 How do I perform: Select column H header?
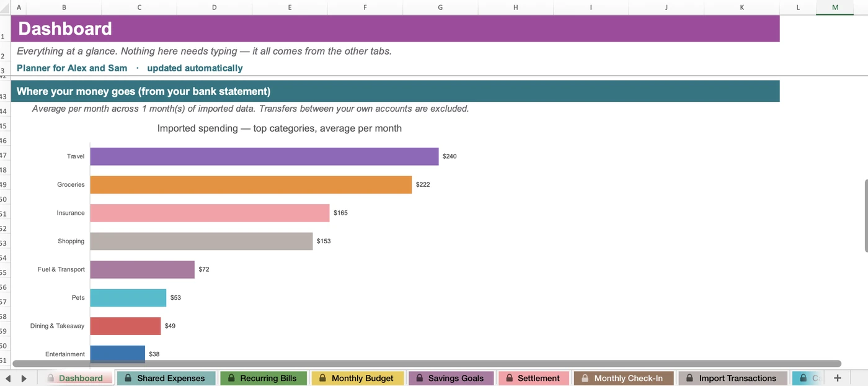[x=516, y=7]
